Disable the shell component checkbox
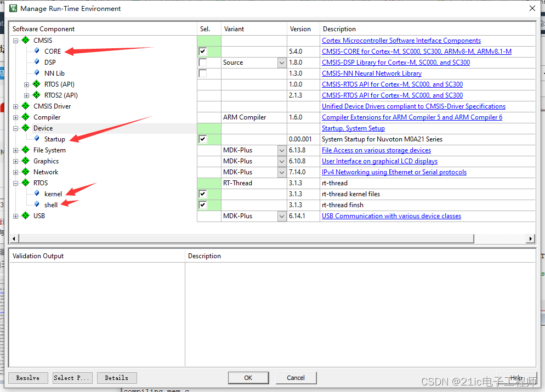 [202, 204]
